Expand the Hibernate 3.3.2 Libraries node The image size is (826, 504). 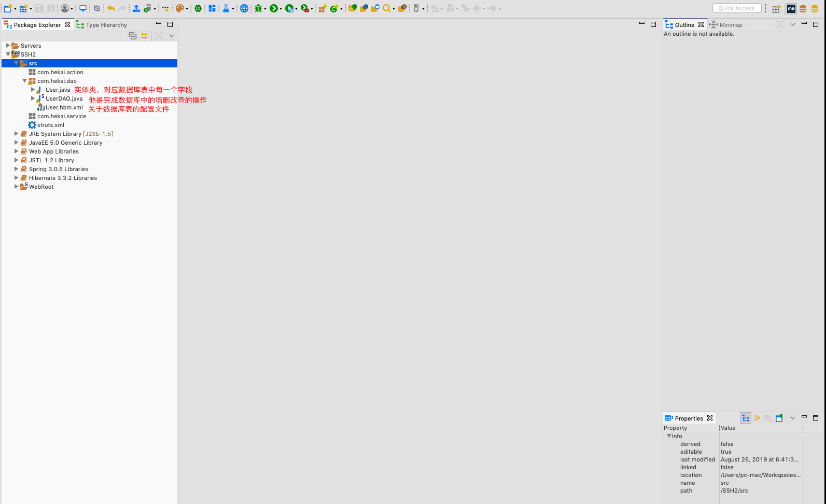click(16, 178)
